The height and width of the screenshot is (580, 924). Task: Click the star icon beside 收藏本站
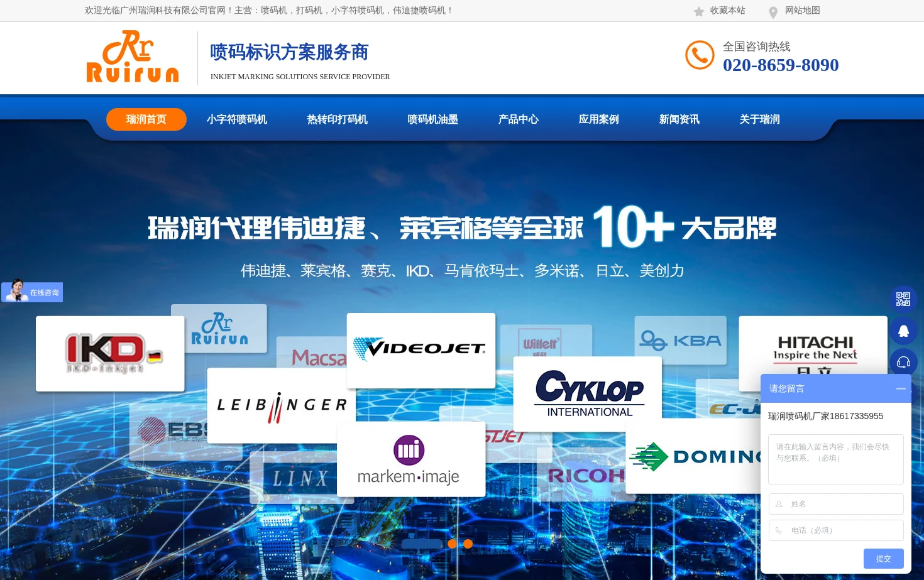click(x=699, y=11)
